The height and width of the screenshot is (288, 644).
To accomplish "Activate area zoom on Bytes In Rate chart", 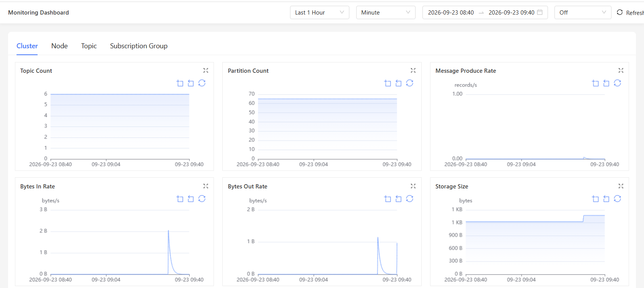I will 180,199.
